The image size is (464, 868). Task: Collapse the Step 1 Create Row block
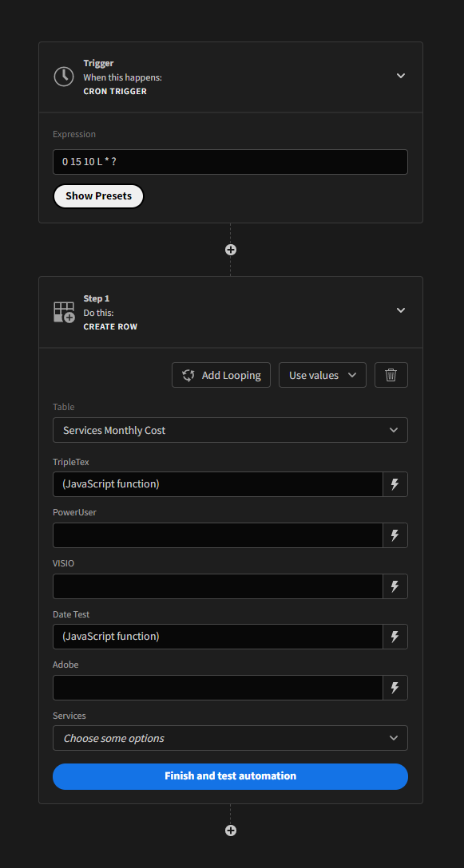pos(400,311)
